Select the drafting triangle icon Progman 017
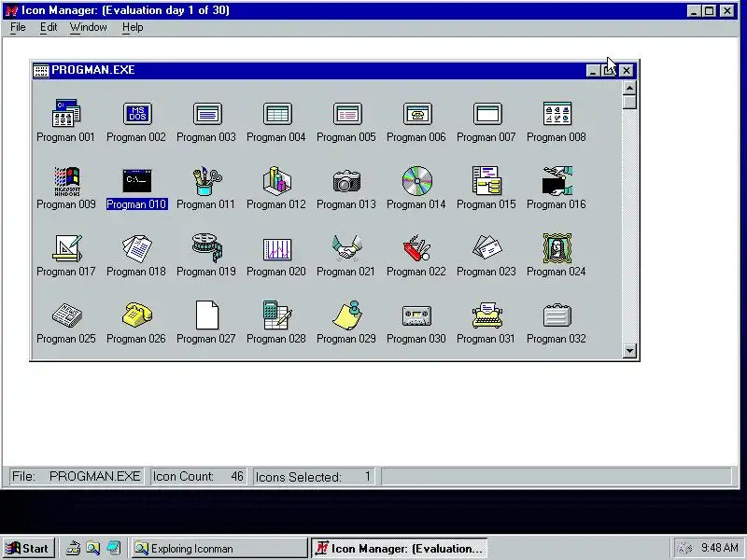Viewport: 747px width, 560px height. click(67, 248)
